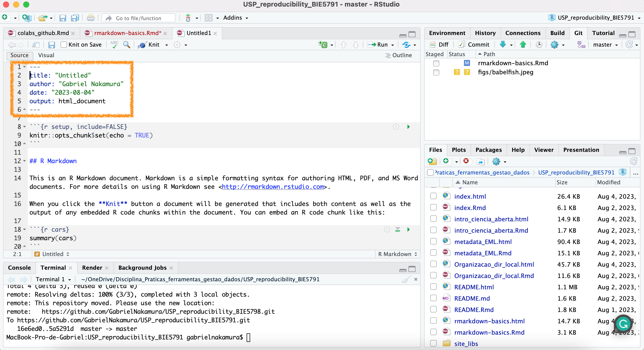Open the Environment tab
The height and width of the screenshot is (350, 644).
coord(447,33)
